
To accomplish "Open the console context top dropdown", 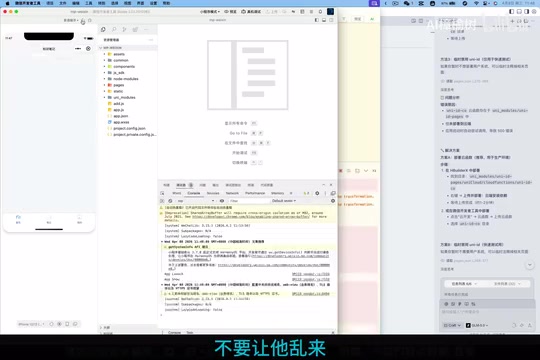I will (x=196, y=201).
